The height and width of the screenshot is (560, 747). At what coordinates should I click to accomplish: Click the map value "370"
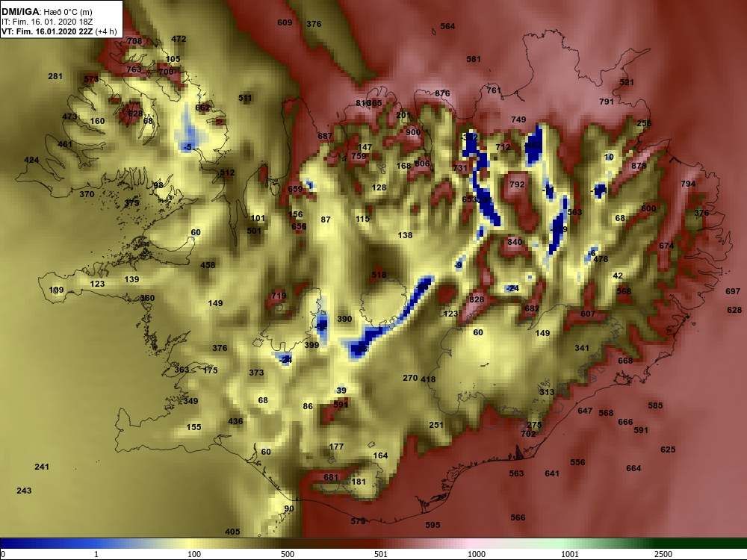[87, 194]
